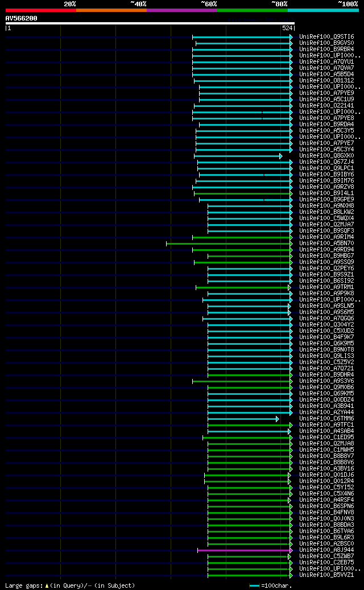The image size is (364, 590).
Task: Select the UniRef100_Q9LIS3 label
Action: [326, 356]
